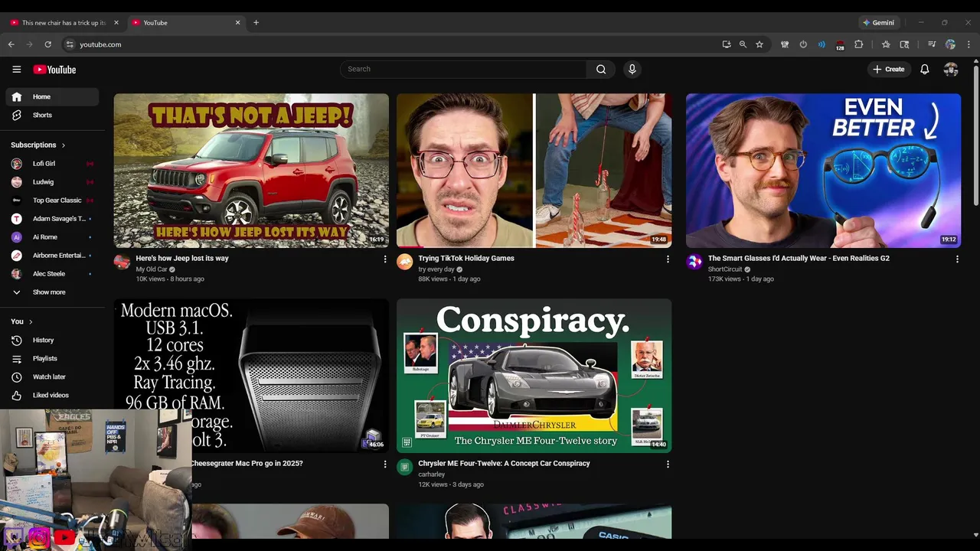
Task: Bookmark this page with star icon
Action: (759, 44)
